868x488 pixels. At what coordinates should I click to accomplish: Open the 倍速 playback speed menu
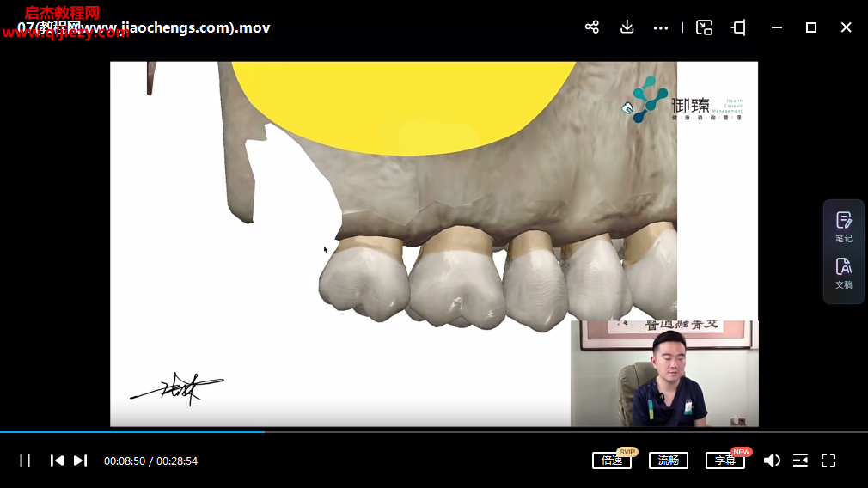[612, 461]
